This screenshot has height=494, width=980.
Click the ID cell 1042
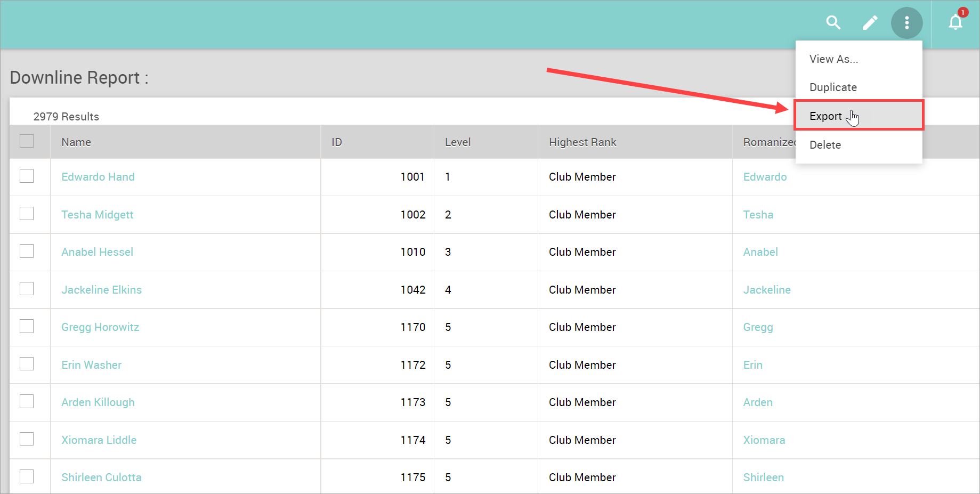(413, 290)
